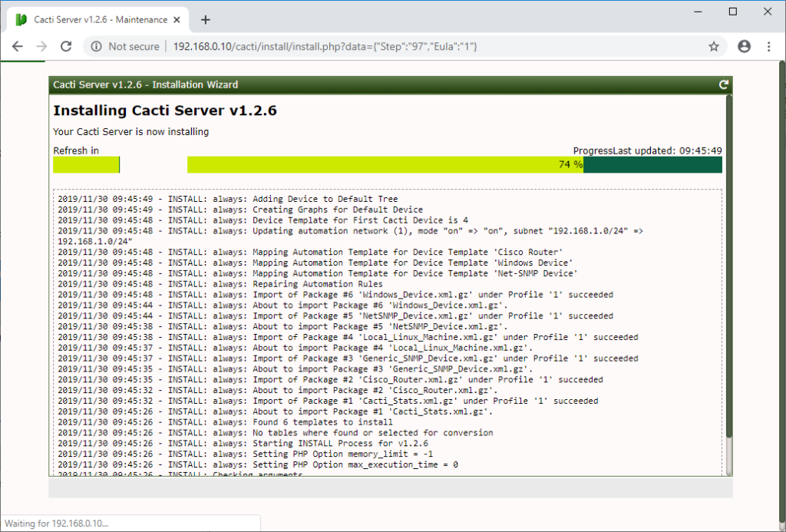Screen dimensions: 786x532
Task: Go back using the browser back arrow
Action: pyautogui.click(x=18, y=47)
